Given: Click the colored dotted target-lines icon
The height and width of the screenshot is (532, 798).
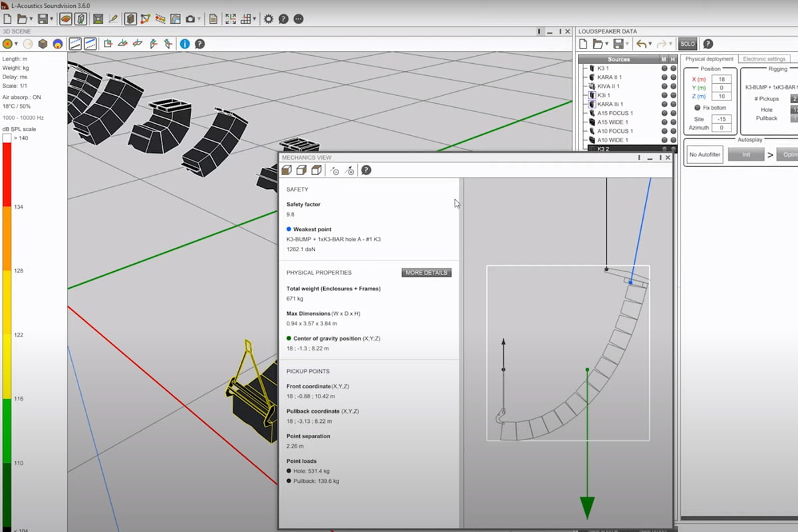Looking at the screenshot, I should (x=160, y=19).
